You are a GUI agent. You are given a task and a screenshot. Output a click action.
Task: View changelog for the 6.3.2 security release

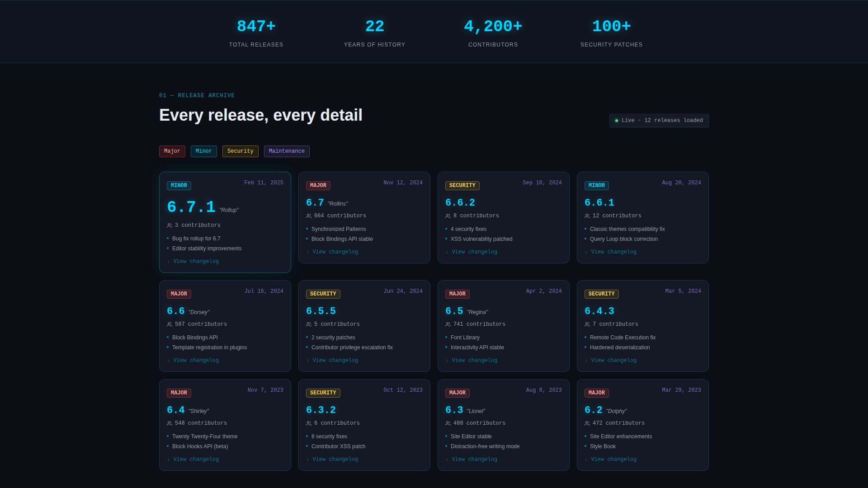pos(335,459)
